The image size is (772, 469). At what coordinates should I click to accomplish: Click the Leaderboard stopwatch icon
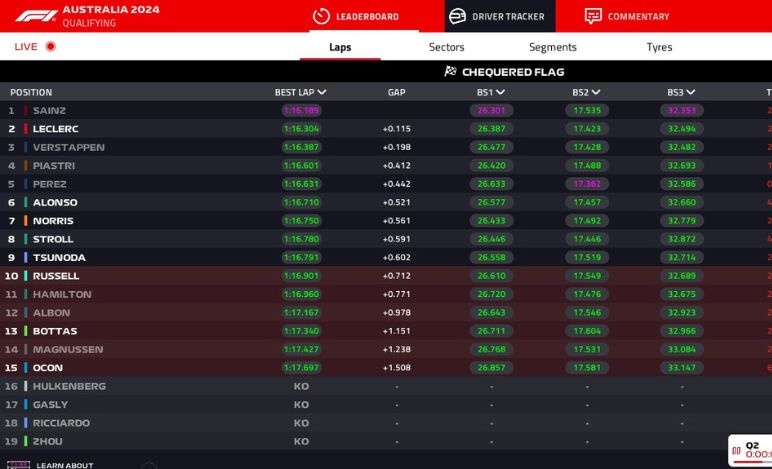[321, 16]
